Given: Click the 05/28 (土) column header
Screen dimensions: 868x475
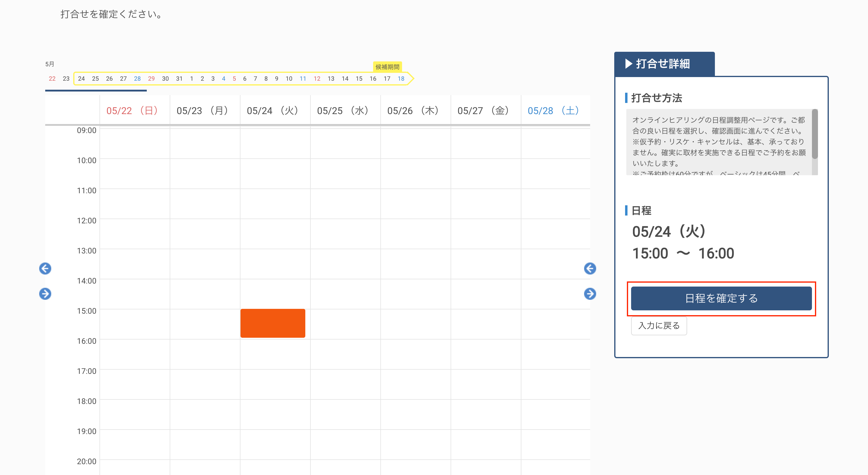Looking at the screenshot, I should click(553, 111).
